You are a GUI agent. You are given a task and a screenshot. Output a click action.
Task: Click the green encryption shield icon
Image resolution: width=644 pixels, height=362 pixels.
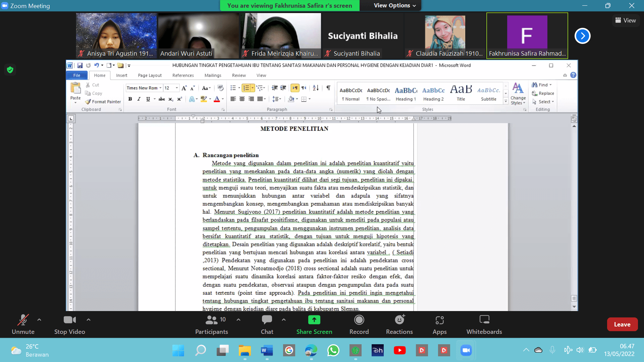click(10, 70)
